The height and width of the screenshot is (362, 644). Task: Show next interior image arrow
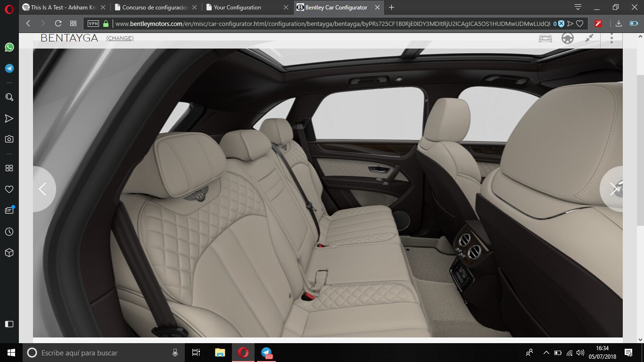(x=612, y=189)
